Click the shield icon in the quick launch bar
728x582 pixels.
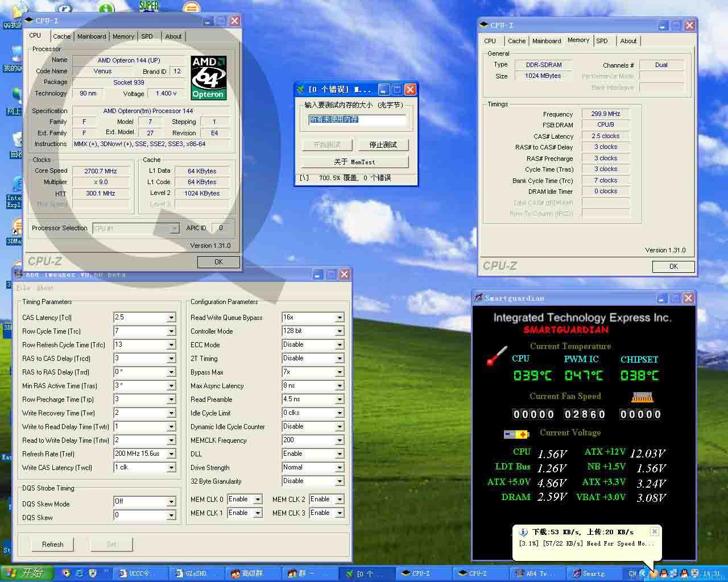(93, 573)
